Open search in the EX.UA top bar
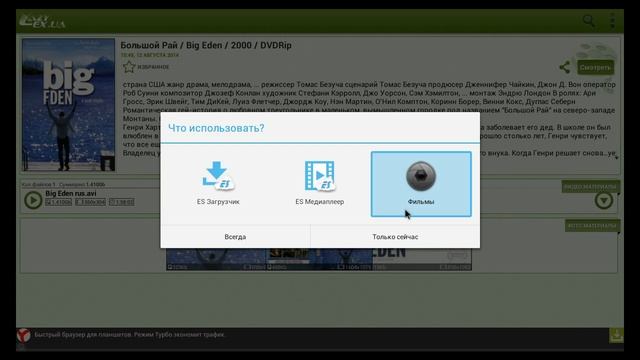640x360 pixels. click(x=588, y=21)
